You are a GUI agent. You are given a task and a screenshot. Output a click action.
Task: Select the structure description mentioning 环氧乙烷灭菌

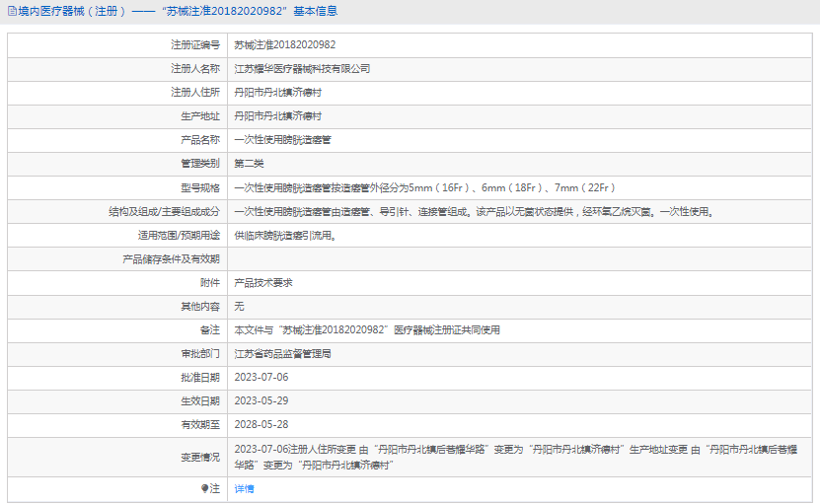click(475, 212)
